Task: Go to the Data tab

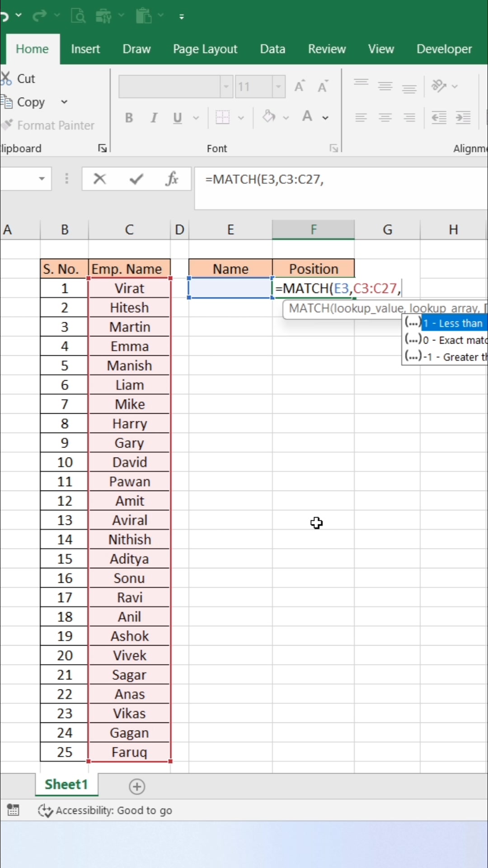Action: (272, 49)
